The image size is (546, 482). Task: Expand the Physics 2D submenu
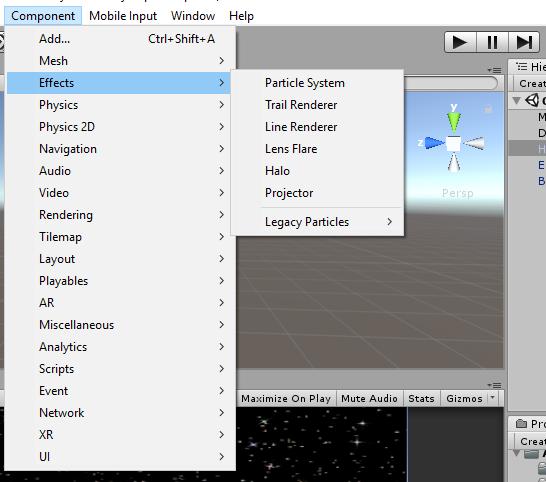click(118, 127)
